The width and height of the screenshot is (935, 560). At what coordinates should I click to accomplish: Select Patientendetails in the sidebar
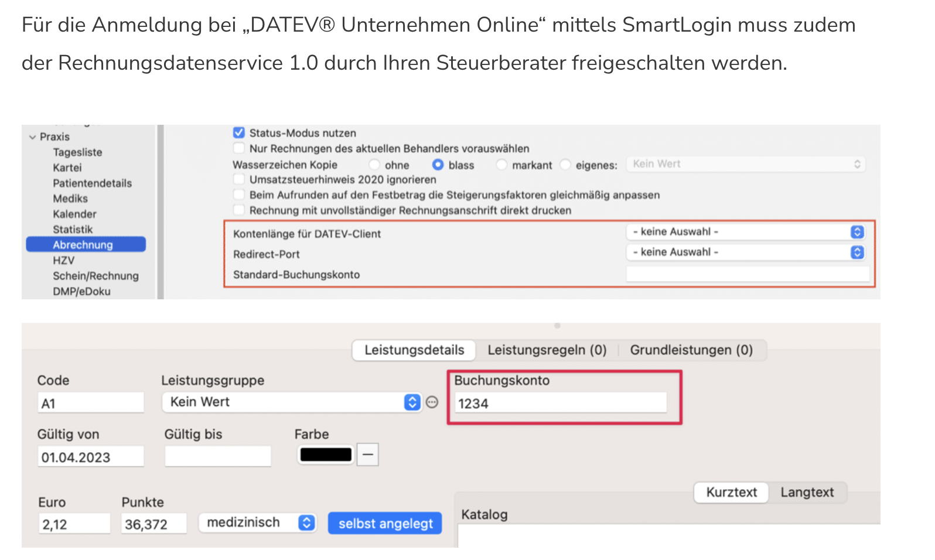point(92,183)
